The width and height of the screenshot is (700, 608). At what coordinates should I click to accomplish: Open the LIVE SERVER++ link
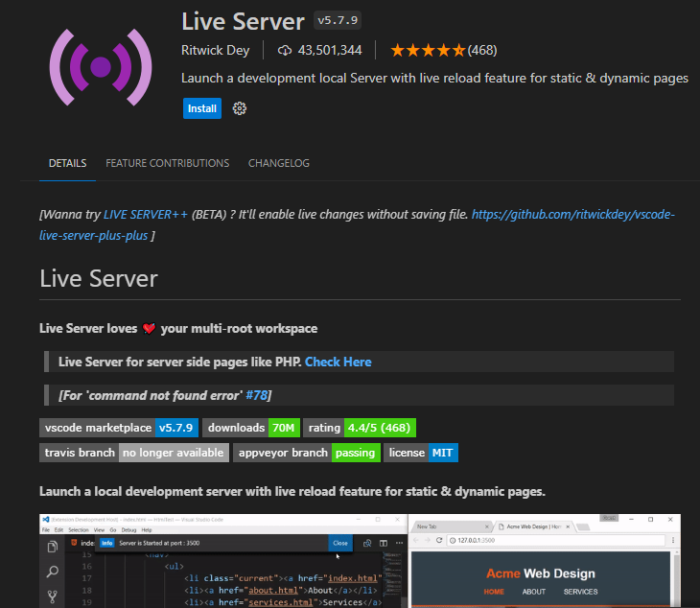146,215
